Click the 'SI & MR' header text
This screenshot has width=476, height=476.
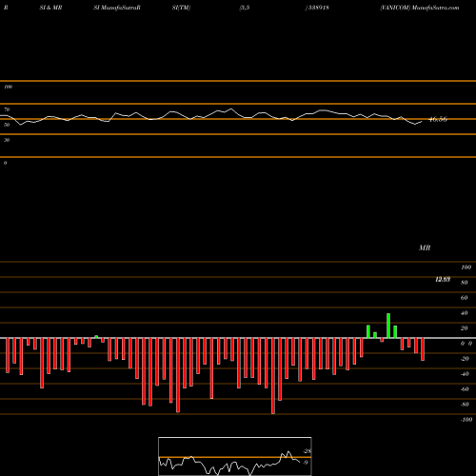50,8
